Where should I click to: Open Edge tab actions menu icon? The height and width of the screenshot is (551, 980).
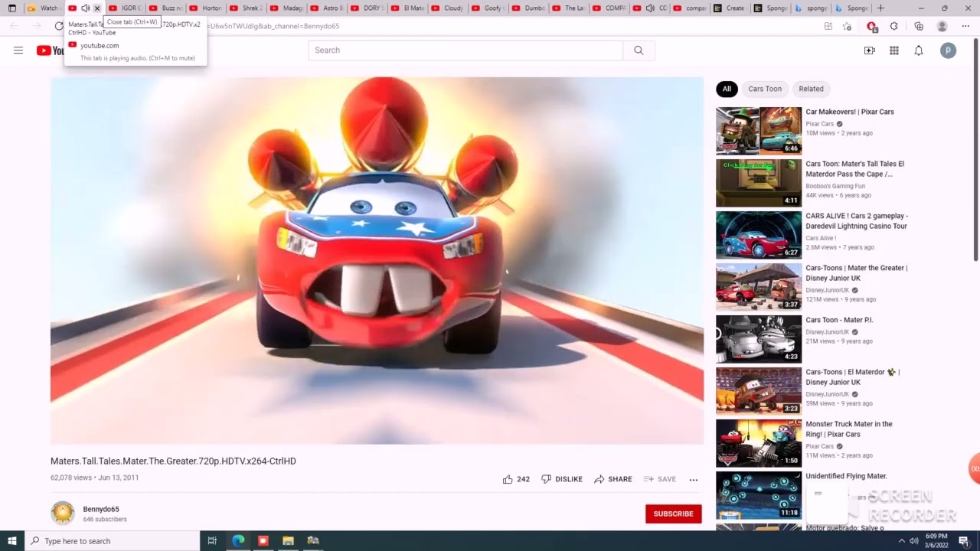11,8
